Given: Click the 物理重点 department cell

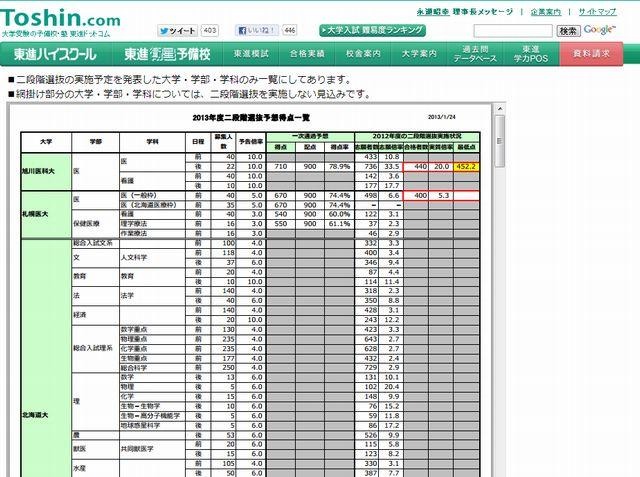Looking at the screenshot, I should pyautogui.click(x=152, y=339).
